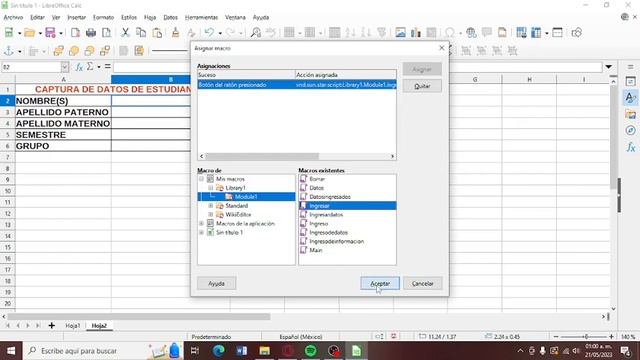Viewport: 640px width, 360px height.
Task: Click the sheet horizontal scrollbar
Action: pyautogui.click(x=139, y=317)
